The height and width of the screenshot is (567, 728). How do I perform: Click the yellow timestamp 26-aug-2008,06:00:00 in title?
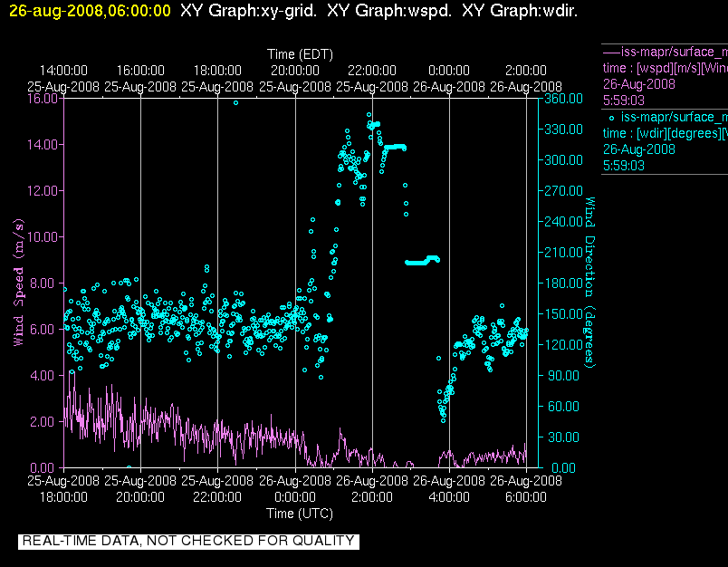click(x=90, y=11)
